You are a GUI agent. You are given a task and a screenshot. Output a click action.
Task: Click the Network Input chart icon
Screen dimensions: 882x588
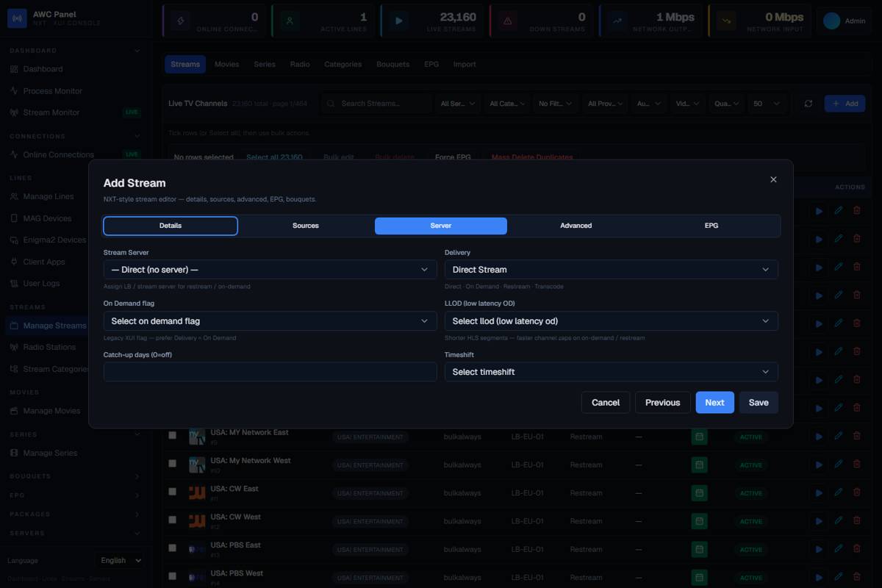pos(726,21)
